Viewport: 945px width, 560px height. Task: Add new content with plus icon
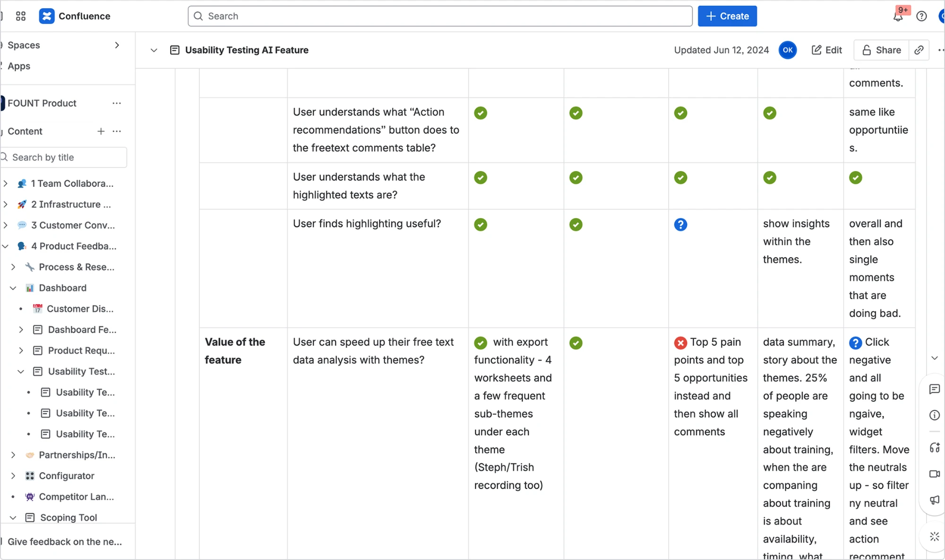tap(101, 131)
